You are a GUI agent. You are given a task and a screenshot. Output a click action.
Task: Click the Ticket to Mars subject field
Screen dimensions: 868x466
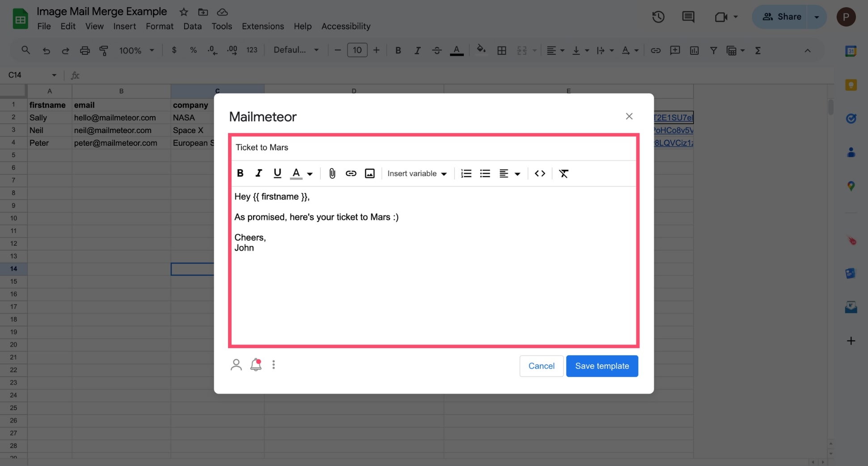coord(433,147)
